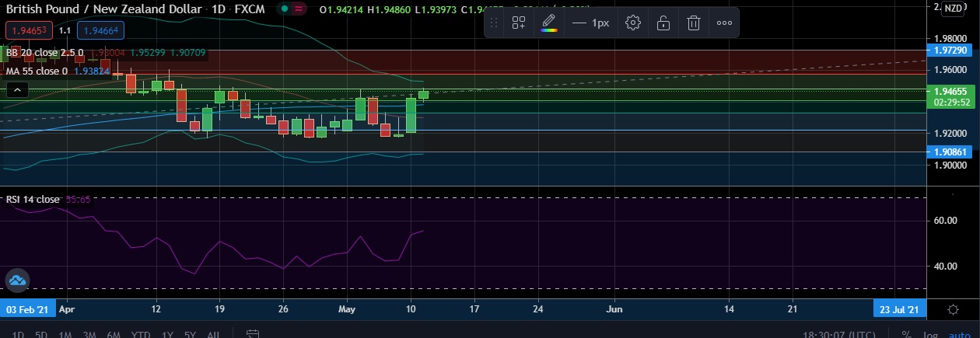
Task: Grab the floating toolbar drag handle
Action: click(494, 23)
